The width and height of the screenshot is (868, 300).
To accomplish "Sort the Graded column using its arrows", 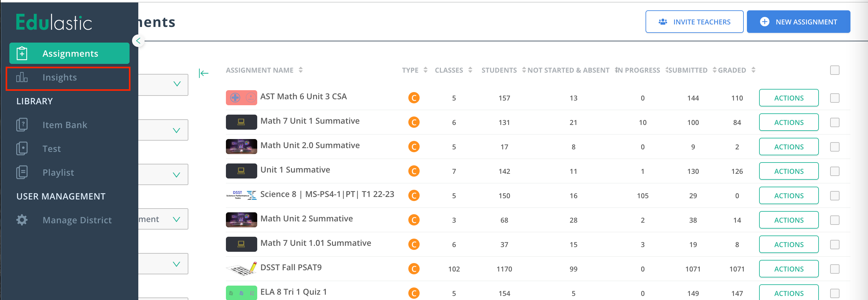I will click(x=753, y=70).
